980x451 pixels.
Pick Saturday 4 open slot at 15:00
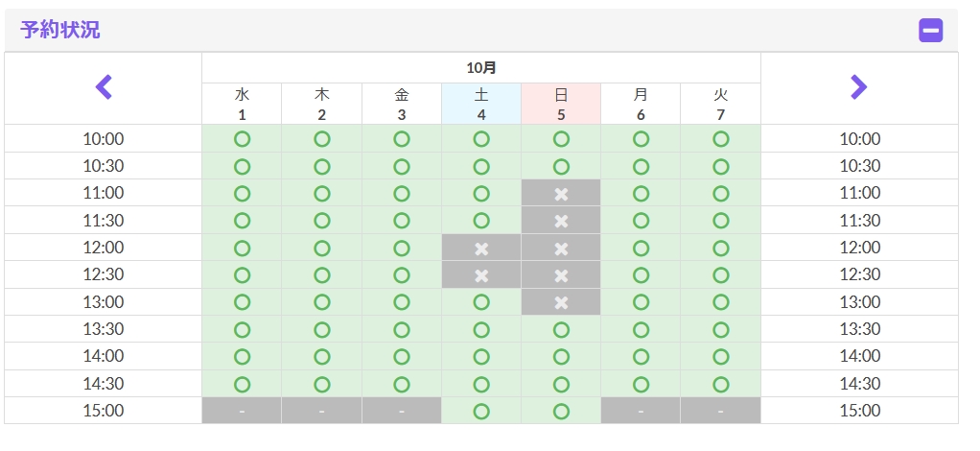point(481,411)
